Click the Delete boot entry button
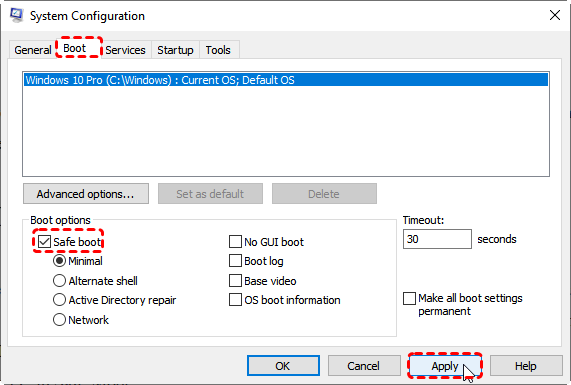 (324, 194)
